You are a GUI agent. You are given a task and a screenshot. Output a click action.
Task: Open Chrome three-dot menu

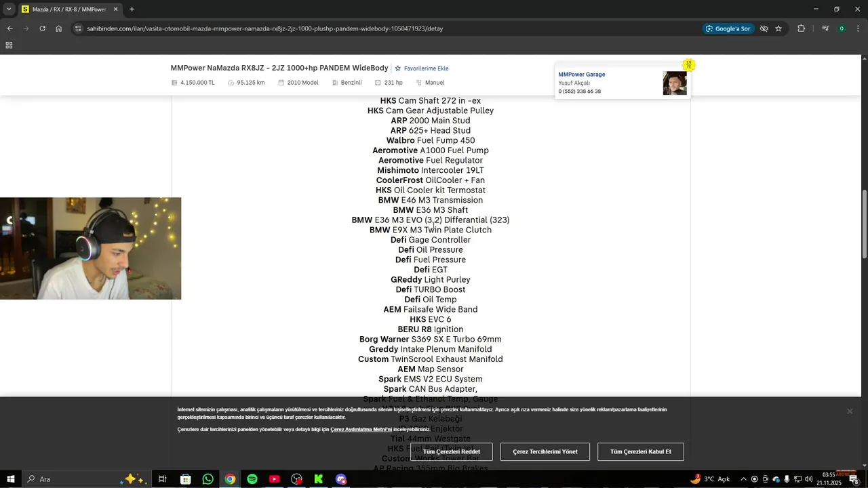point(858,28)
